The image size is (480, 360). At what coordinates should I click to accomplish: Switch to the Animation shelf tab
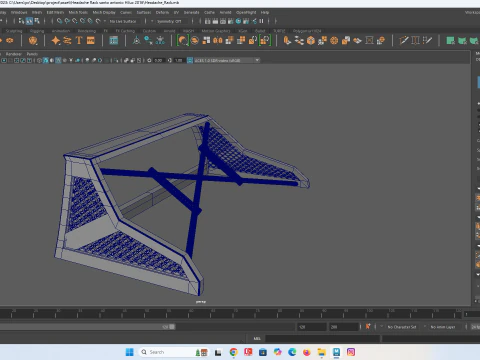[x=61, y=31]
